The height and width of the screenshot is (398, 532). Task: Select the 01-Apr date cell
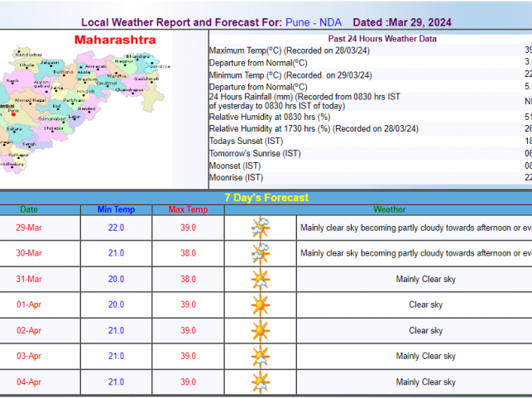29,304
